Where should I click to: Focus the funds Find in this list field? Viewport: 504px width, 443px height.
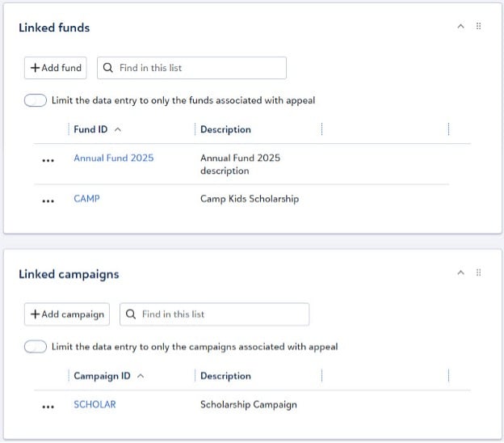pyautogui.click(x=191, y=68)
